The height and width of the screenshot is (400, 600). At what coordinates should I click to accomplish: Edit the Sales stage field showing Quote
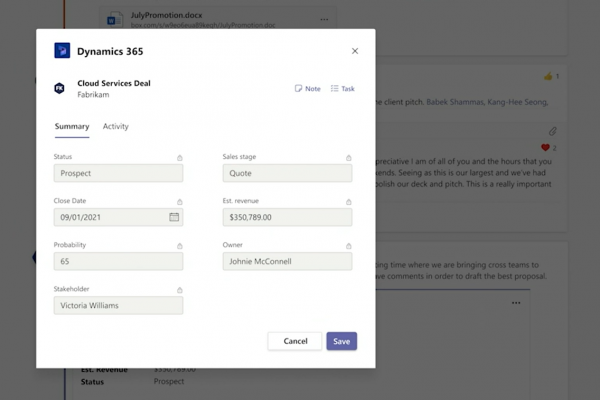[x=287, y=173]
